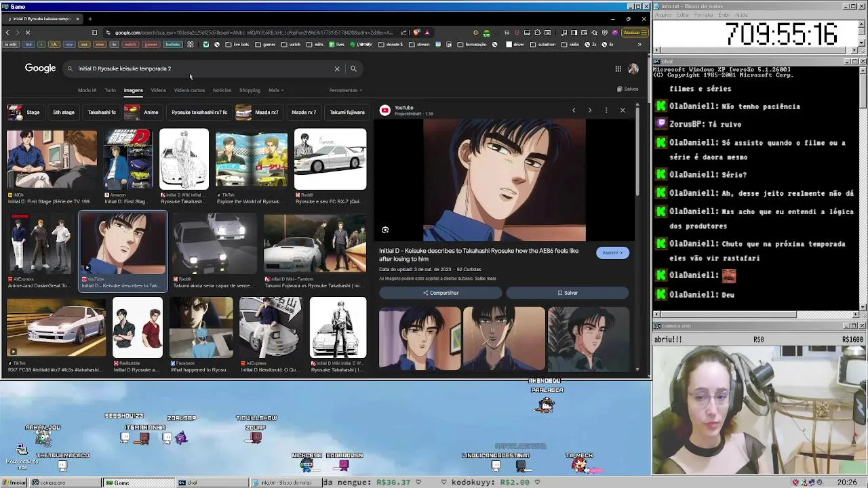Click the magnifier search icon
The width and height of the screenshot is (868, 488).
pos(353,68)
